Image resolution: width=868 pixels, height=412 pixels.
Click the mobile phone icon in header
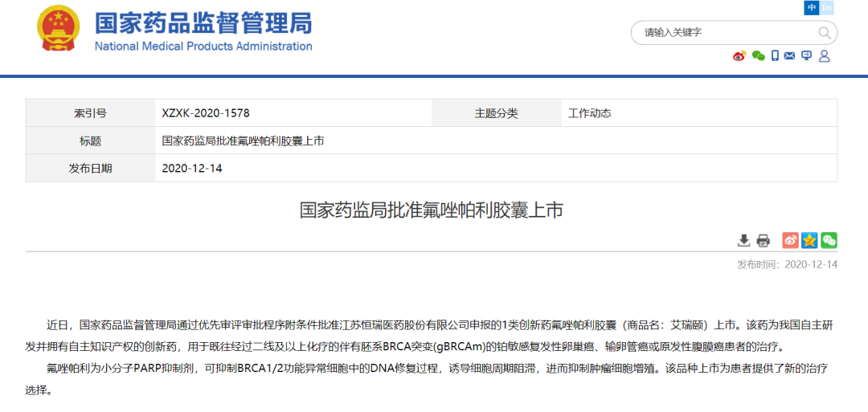click(x=775, y=56)
